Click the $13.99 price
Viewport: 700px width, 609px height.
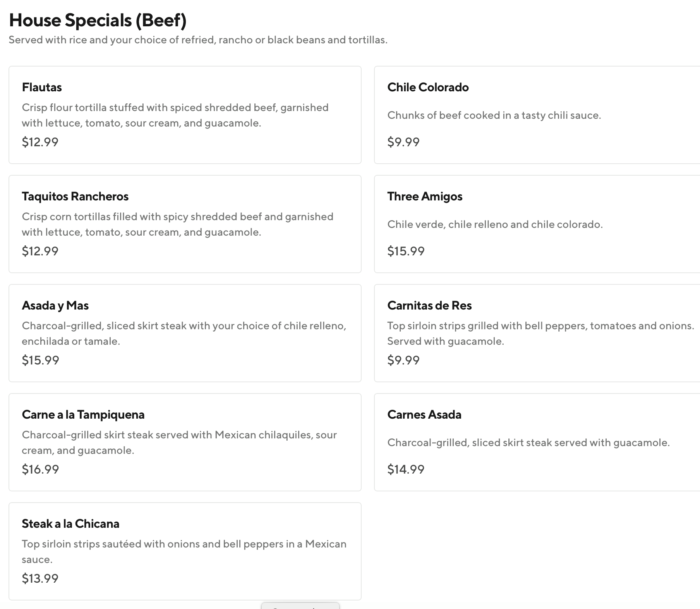[40, 578]
